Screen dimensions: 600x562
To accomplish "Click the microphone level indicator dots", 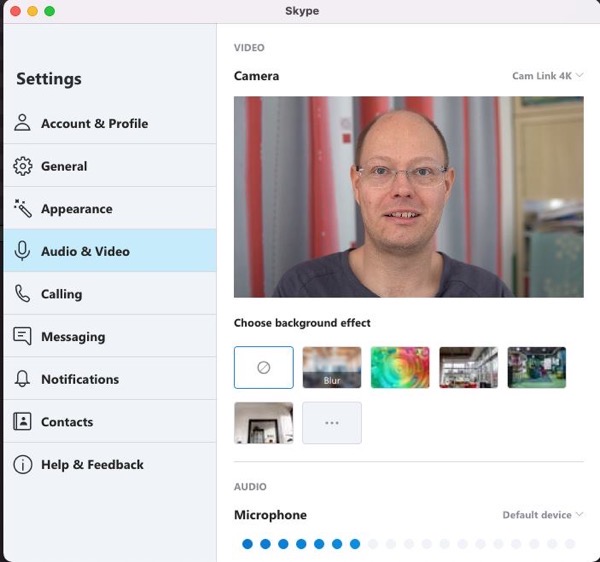I will pyautogui.click(x=409, y=544).
